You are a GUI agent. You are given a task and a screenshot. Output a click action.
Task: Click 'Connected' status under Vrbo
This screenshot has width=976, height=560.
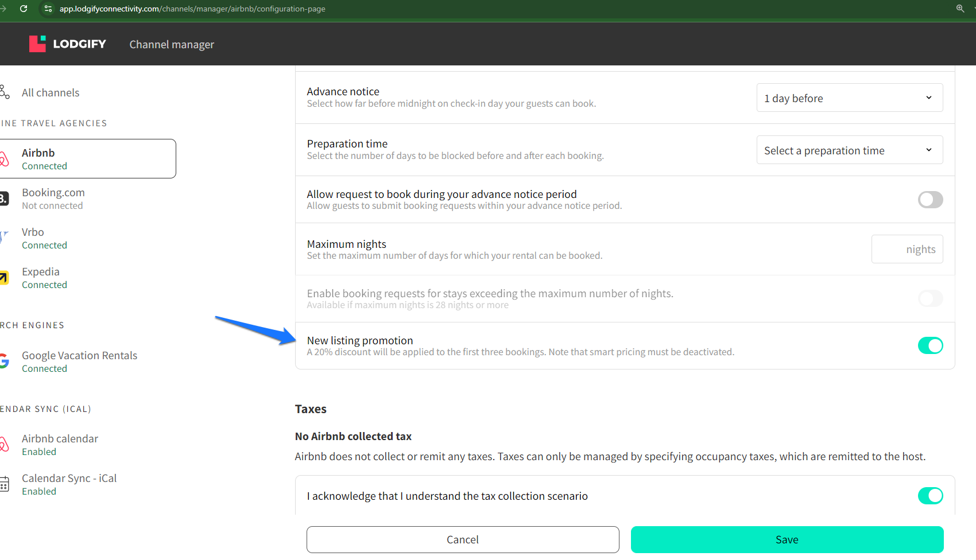(x=44, y=245)
